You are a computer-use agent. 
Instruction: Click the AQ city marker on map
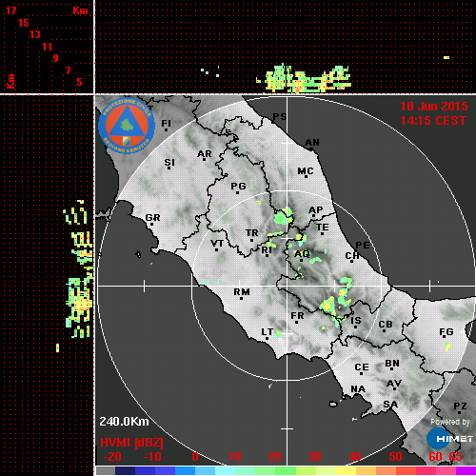coord(302,254)
